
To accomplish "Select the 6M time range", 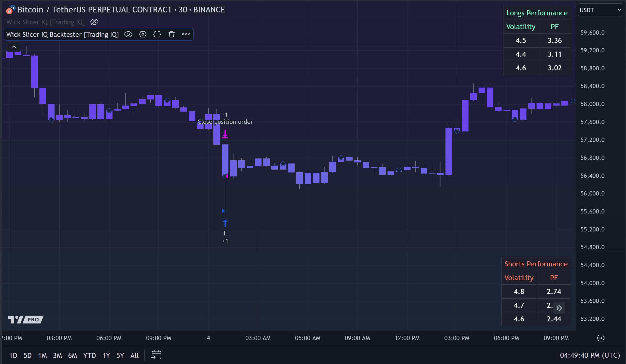I will pyautogui.click(x=73, y=355).
